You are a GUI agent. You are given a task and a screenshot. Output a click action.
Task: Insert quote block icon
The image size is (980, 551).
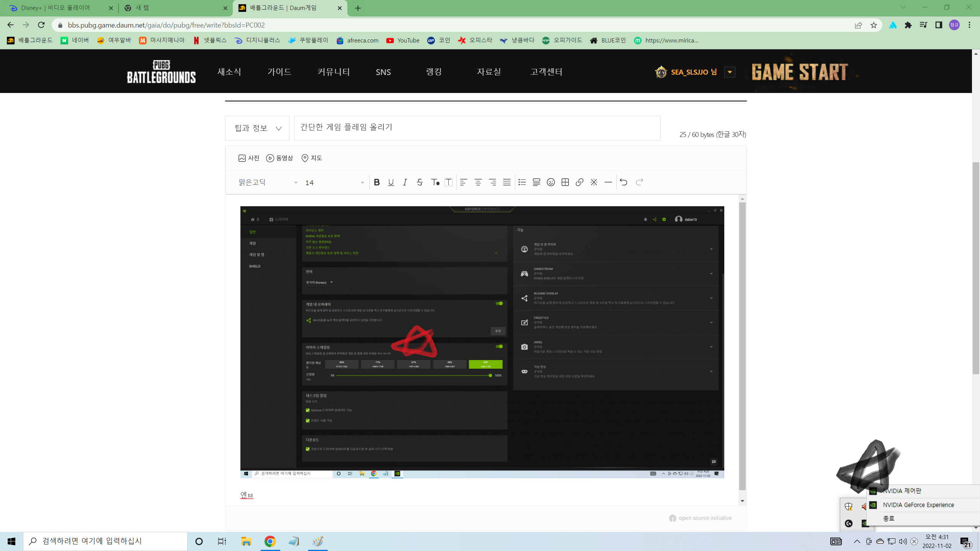click(x=536, y=182)
